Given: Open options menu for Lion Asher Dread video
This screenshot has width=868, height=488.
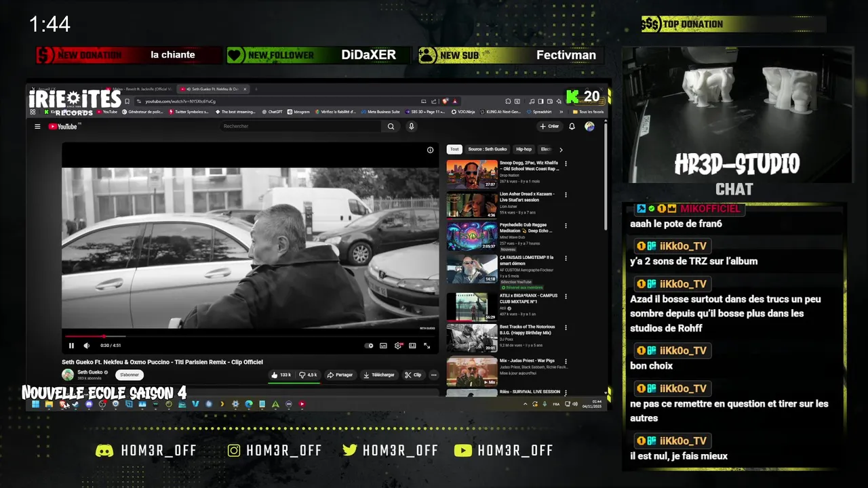Looking at the screenshot, I should [566, 195].
